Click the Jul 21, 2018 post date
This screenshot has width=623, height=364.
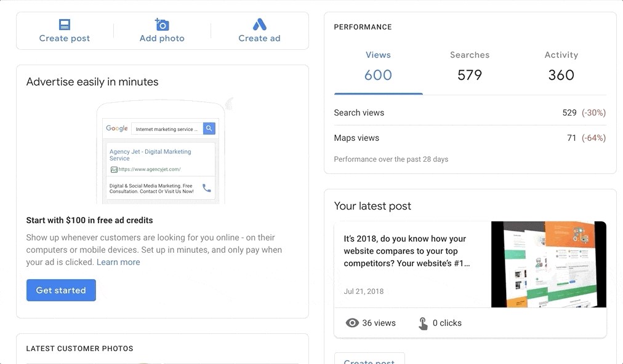(364, 291)
